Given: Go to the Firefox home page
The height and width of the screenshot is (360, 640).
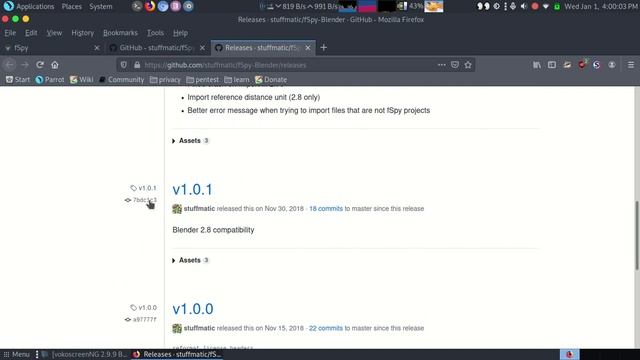Looking at the screenshot, I should tap(55, 65).
